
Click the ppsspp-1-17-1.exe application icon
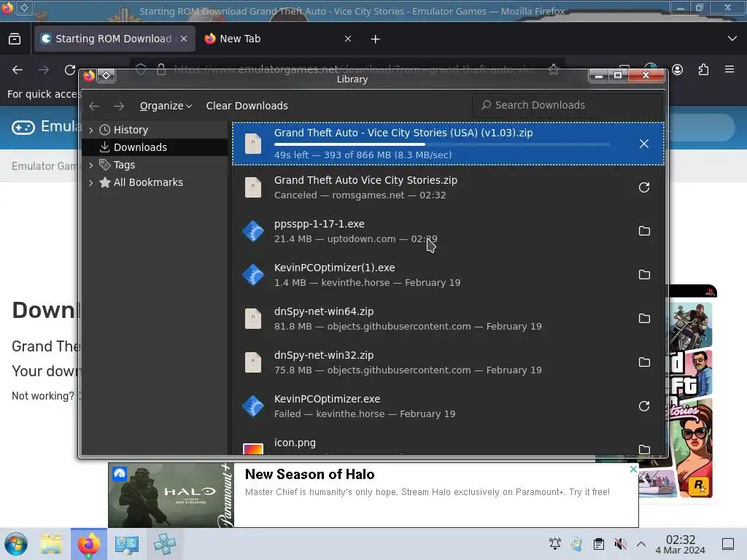pyautogui.click(x=252, y=231)
